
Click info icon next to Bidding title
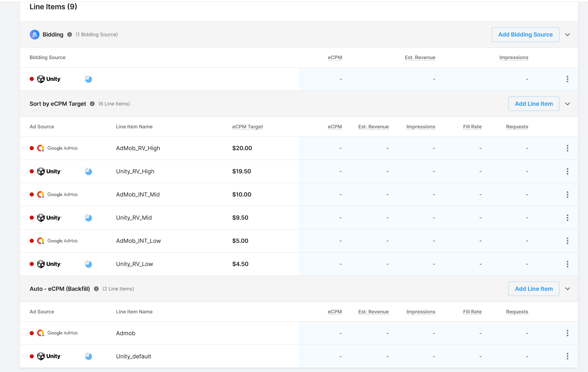point(69,35)
